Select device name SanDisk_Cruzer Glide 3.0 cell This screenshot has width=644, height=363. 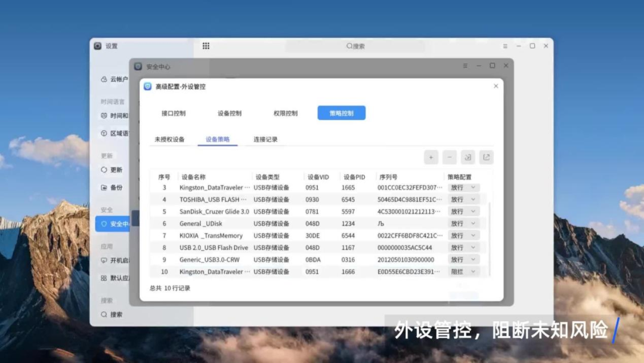pyautogui.click(x=214, y=211)
